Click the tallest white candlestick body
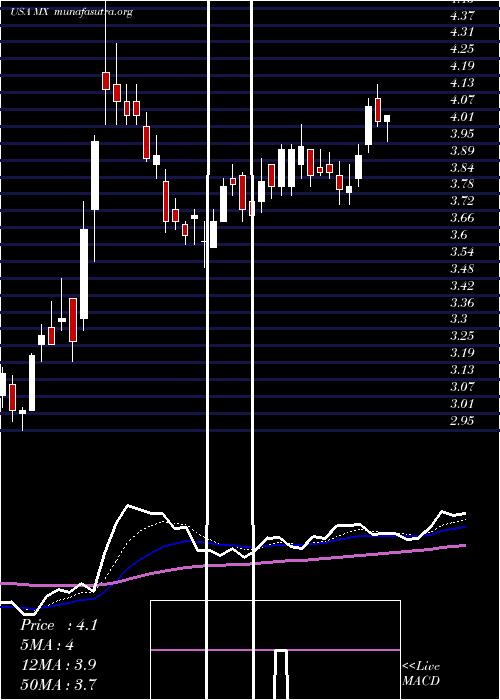Image resolution: width=500 pixels, height=700 pixels. pyautogui.click(x=84, y=274)
